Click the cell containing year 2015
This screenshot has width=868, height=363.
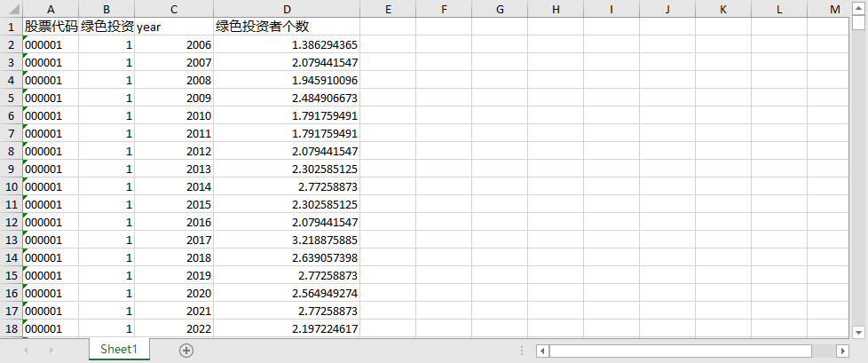click(174, 205)
